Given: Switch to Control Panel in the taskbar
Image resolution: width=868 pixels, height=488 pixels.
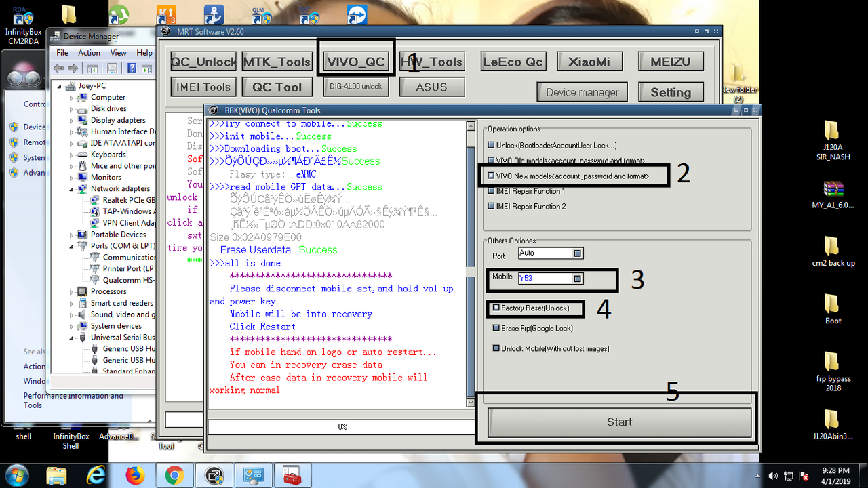Looking at the screenshot, I should pyautogui.click(x=253, y=474).
